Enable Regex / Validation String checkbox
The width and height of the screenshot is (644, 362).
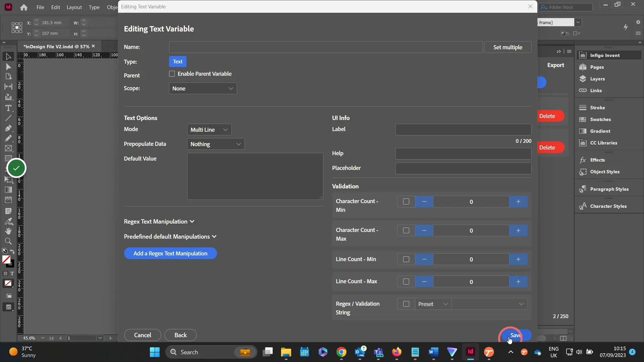pyautogui.click(x=406, y=304)
